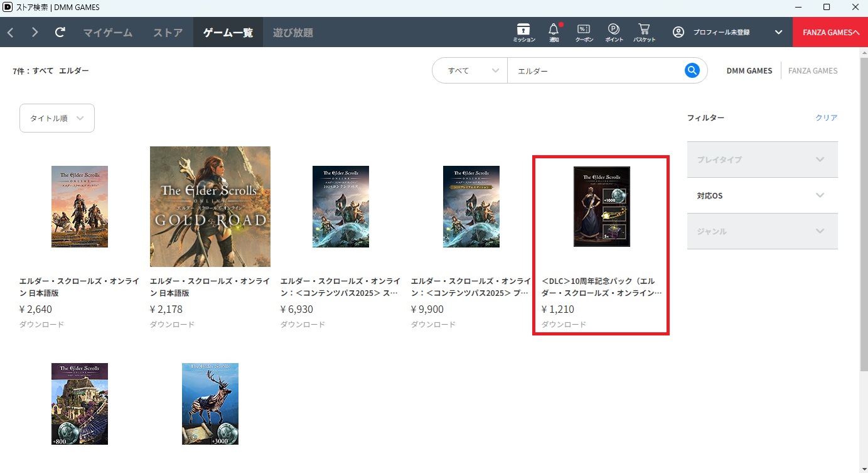Click the コンテンツパス2025 title above ¥6,930
Screen dimensions: 868x473
click(341, 287)
